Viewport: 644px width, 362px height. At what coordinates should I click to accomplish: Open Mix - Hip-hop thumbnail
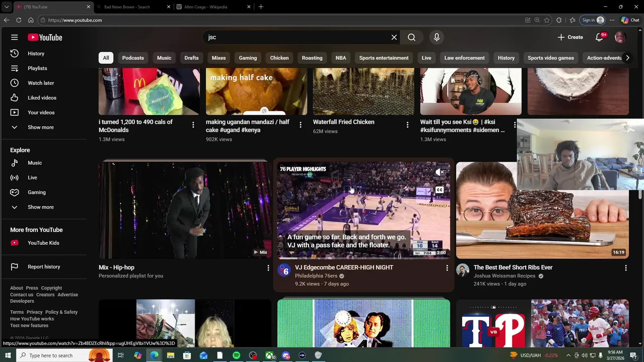tap(185, 210)
